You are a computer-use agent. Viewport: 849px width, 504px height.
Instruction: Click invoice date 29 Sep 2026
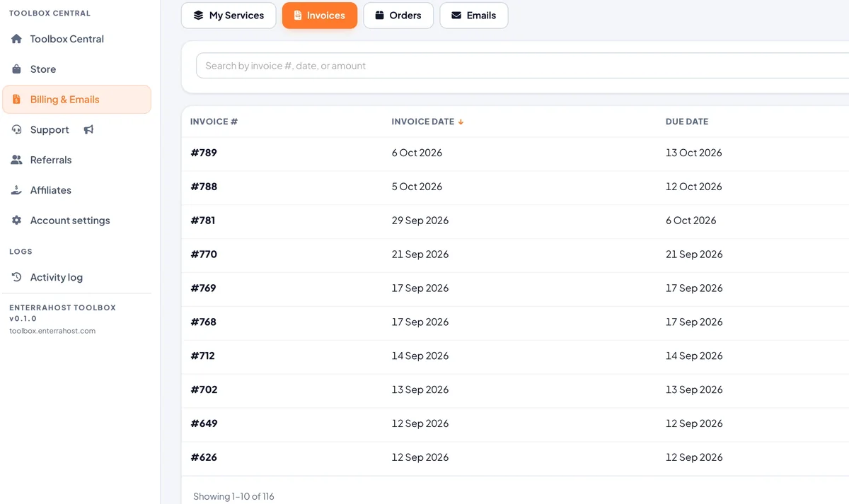coord(420,221)
